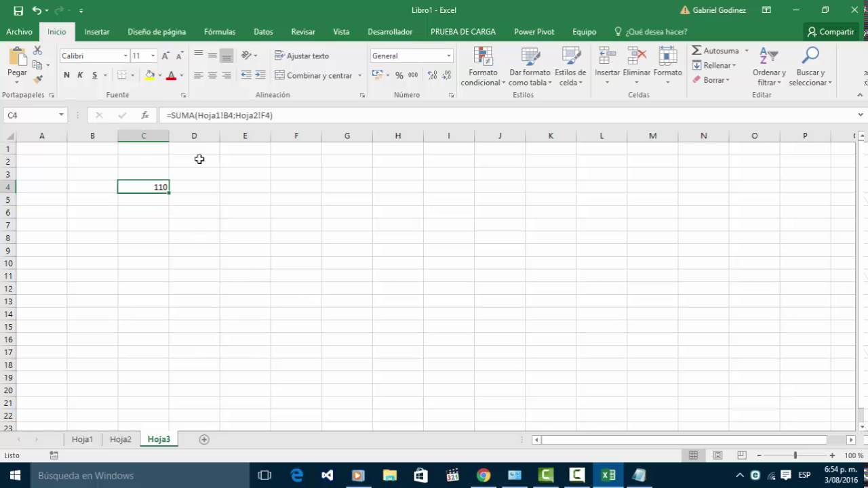
Task: Click the accounting number format icon
Action: tap(378, 75)
